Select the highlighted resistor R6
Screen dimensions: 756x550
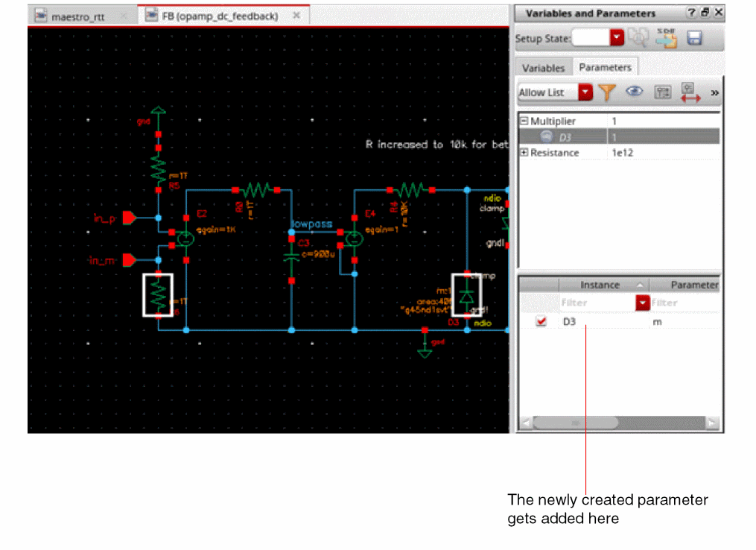coord(158,295)
